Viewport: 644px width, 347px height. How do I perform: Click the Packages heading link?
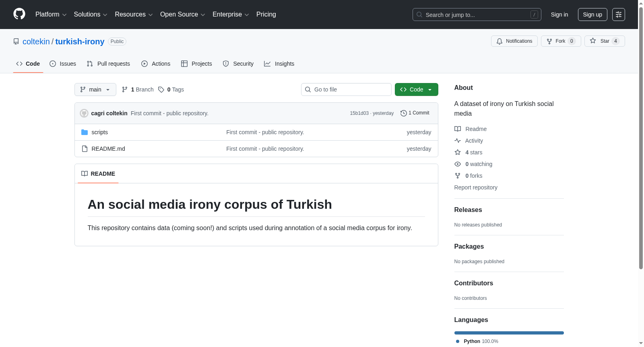tap(469, 247)
